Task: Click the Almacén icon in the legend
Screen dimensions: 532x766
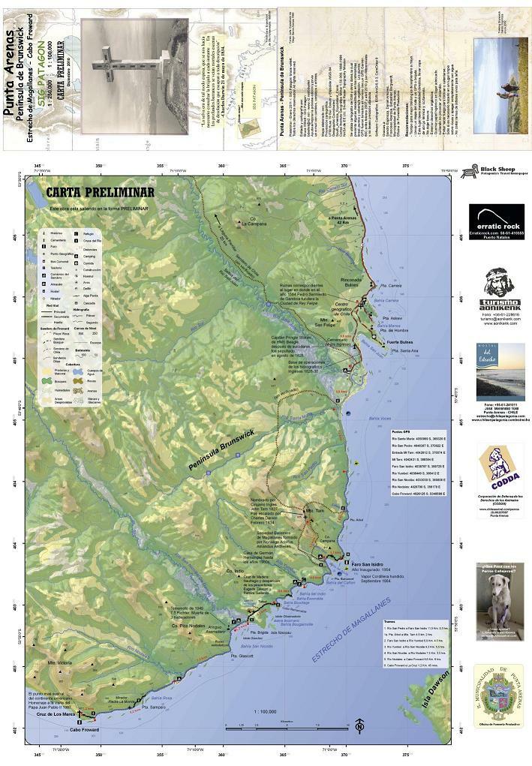Action: coord(44,284)
